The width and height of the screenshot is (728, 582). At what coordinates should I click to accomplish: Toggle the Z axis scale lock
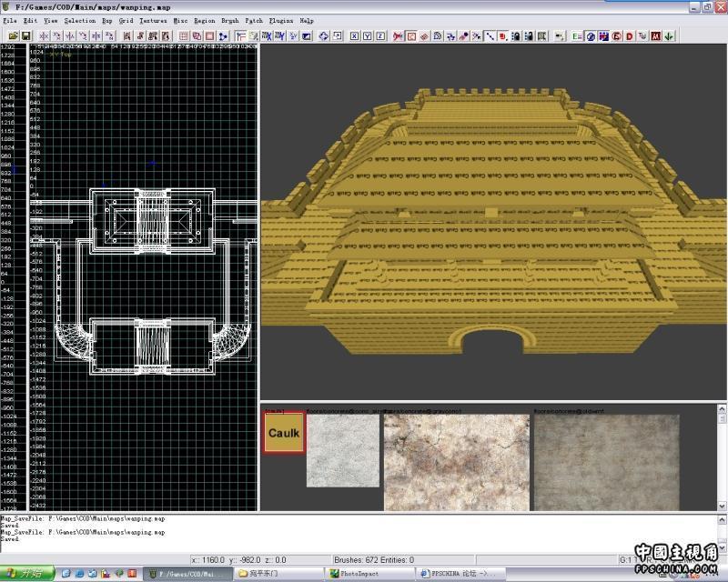tap(380, 36)
